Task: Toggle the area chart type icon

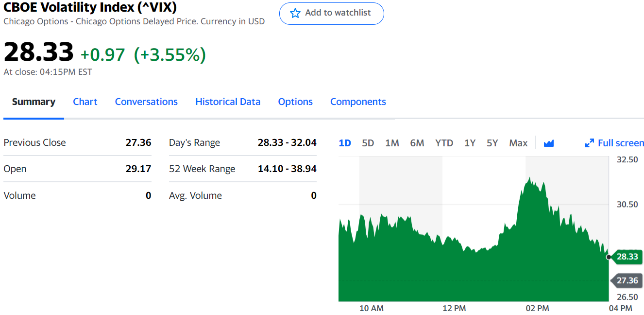Action: click(x=549, y=143)
